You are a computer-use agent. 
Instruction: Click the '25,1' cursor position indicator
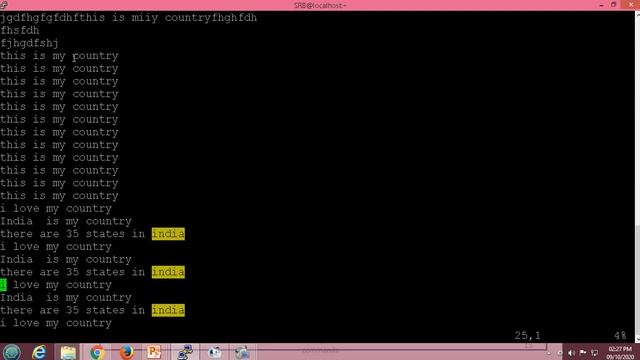click(527, 336)
